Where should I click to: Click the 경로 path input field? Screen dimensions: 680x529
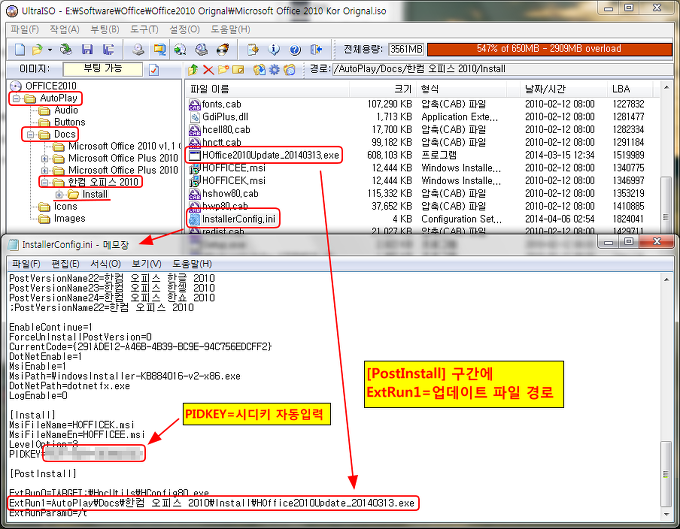coord(502,69)
